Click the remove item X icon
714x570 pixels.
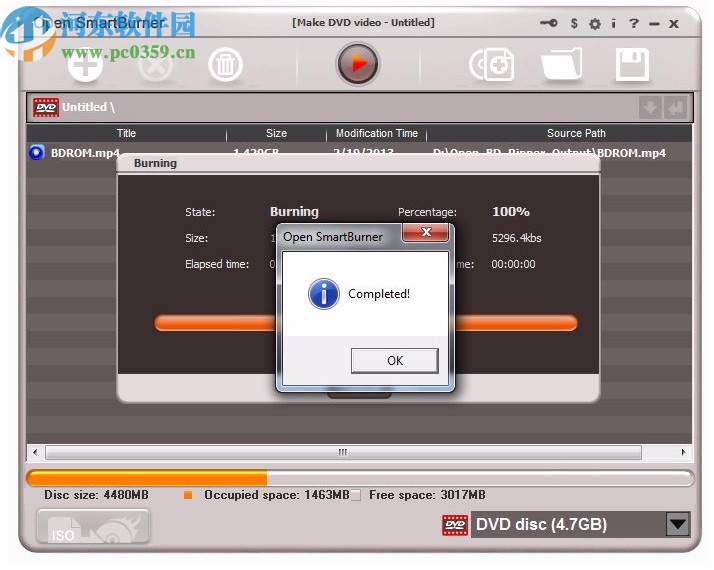tap(155, 66)
